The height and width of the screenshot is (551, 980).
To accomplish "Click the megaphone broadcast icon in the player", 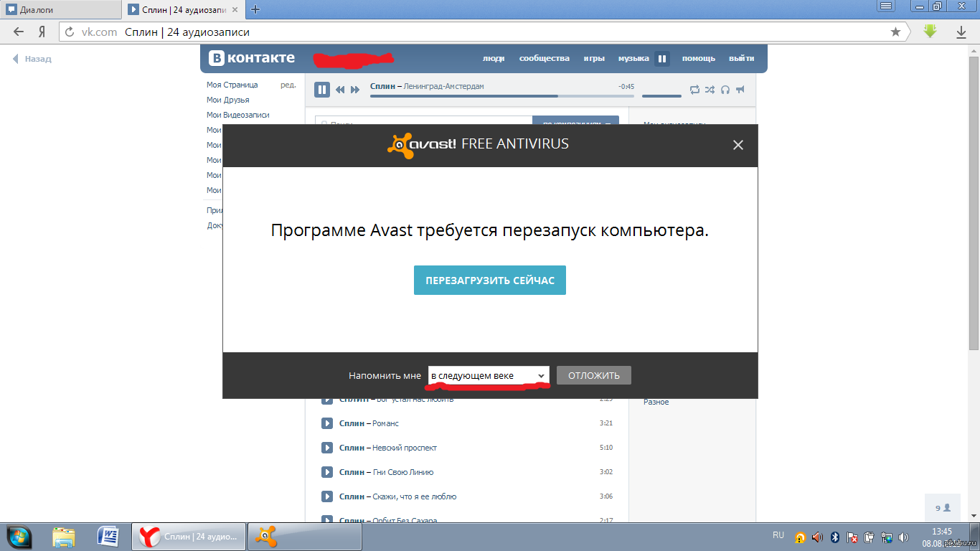I will (x=740, y=90).
